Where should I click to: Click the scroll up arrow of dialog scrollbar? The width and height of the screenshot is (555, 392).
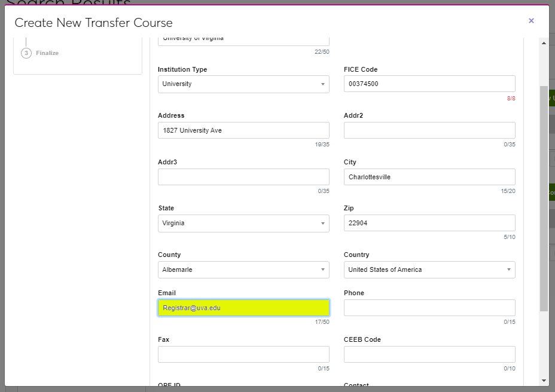544,43
